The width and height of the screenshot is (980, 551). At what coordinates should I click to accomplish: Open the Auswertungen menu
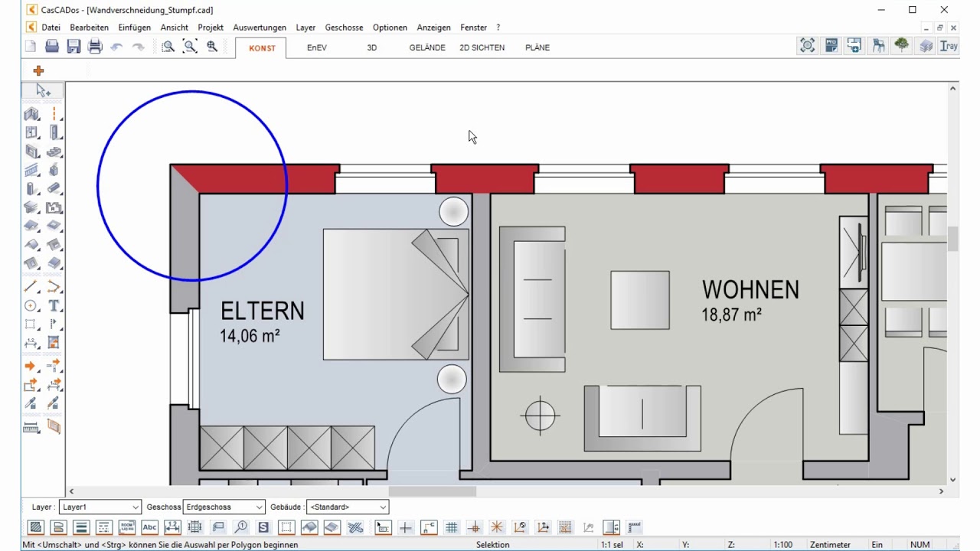tap(260, 28)
